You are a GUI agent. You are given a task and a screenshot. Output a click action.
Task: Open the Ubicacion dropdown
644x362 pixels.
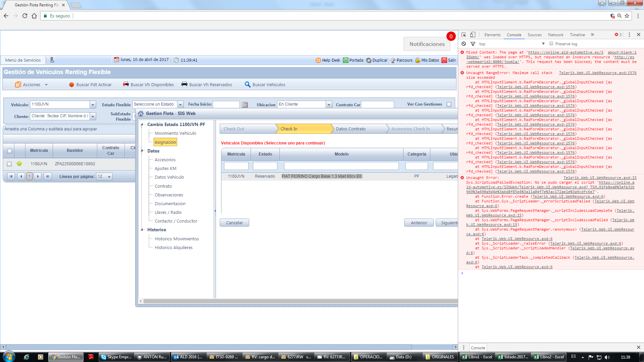tap(329, 105)
